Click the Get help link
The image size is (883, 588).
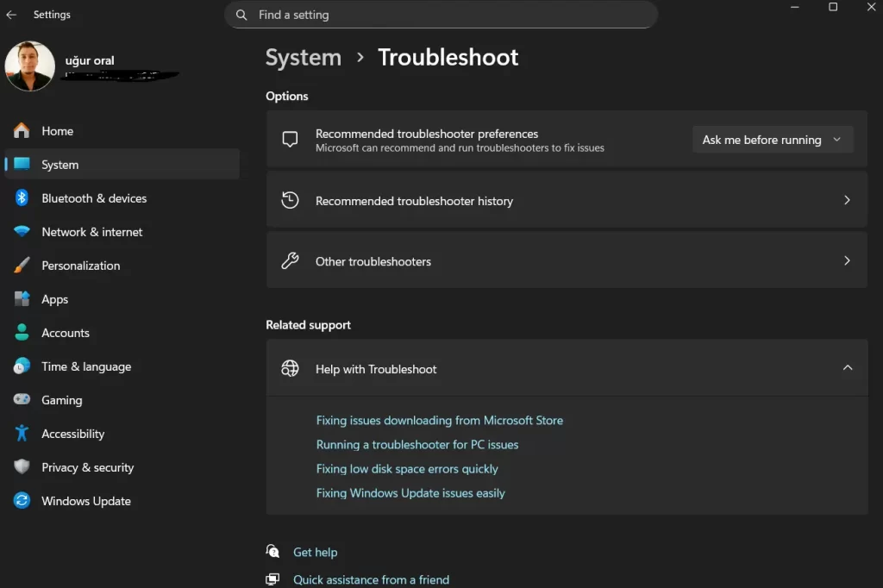(x=316, y=552)
